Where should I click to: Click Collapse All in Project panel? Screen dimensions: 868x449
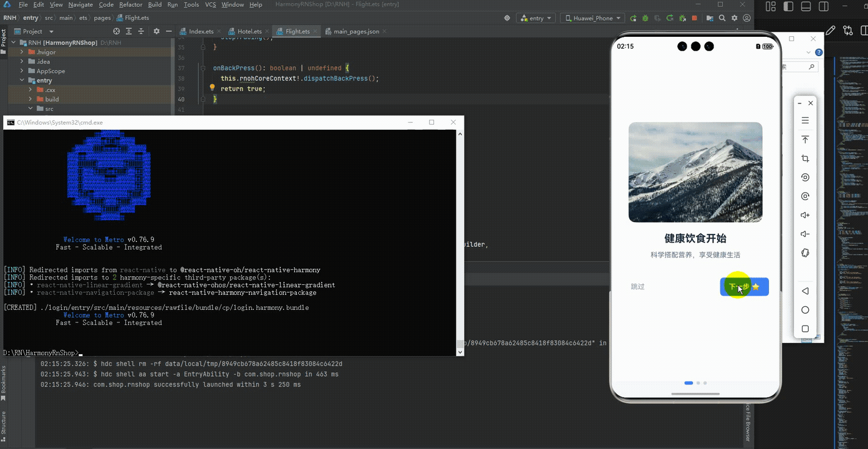(142, 31)
